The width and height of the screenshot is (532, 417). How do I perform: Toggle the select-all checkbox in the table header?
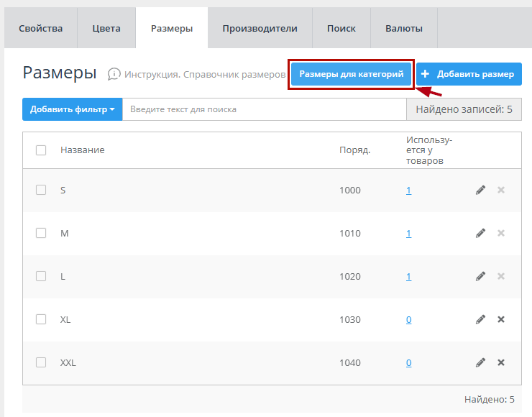click(41, 150)
